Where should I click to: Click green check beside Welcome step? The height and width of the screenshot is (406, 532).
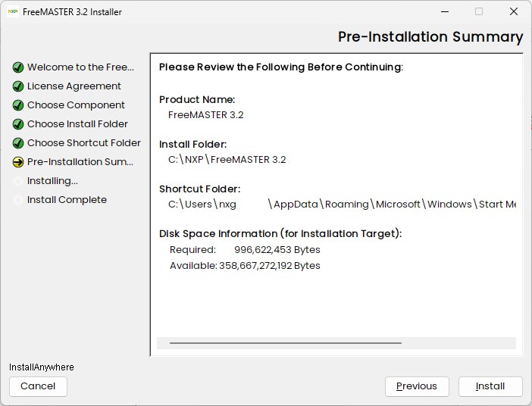(x=18, y=67)
